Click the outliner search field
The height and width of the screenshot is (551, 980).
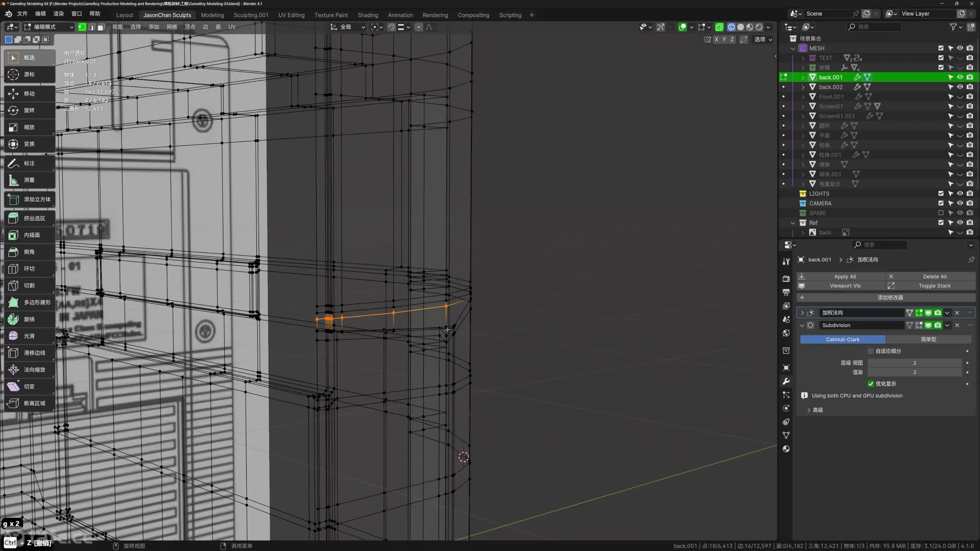[x=873, y=27]
